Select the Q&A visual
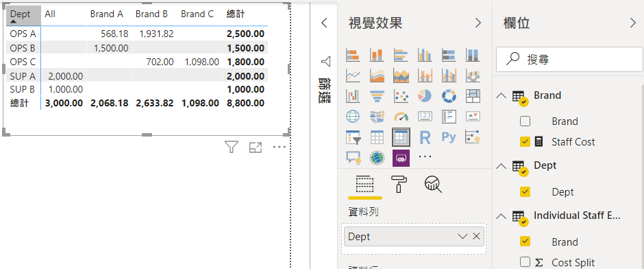Image resolution: width=644 pixels, height=269 pixels. coord(353,158)
